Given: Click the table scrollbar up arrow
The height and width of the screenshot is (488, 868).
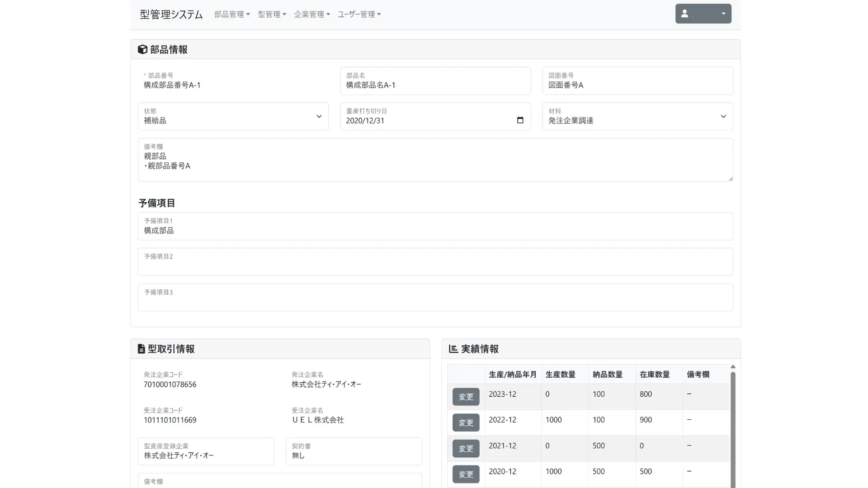Looking at the screenshot, I should (732, 366).
